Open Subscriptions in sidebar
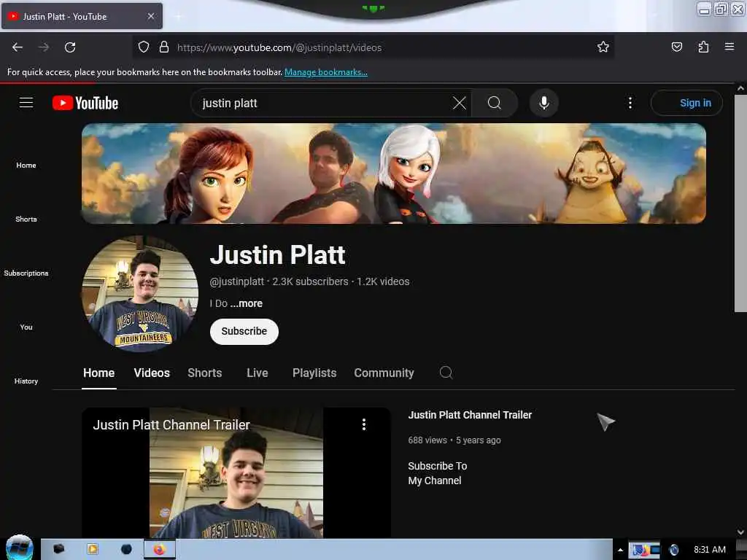747x560 pixels. [x=26, y=273]
